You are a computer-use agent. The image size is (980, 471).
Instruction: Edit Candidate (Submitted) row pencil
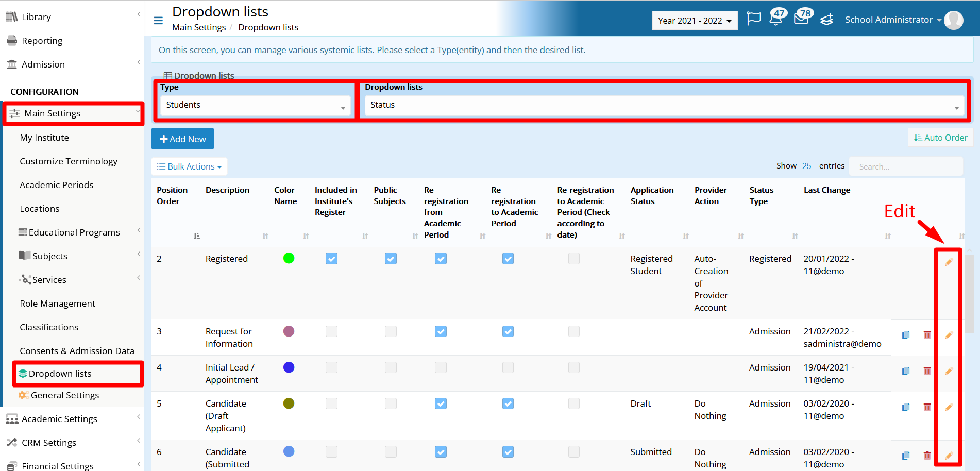click(949, 456)
